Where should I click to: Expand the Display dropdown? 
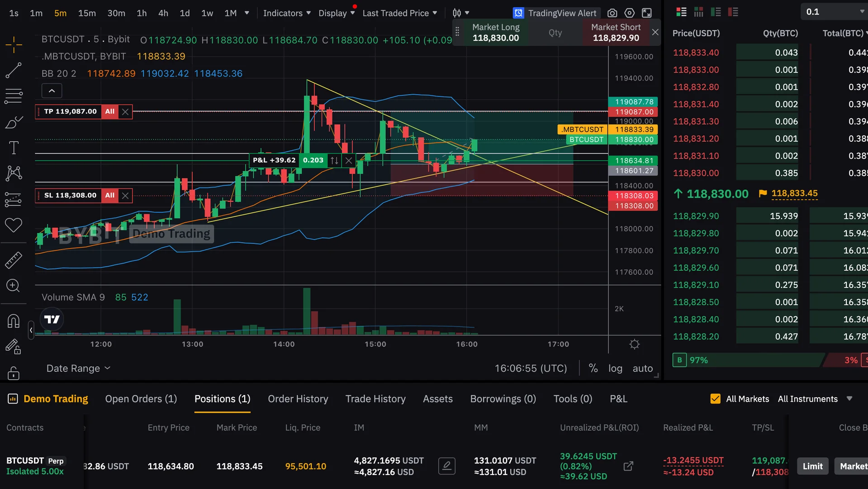click(x=337, y=13)
